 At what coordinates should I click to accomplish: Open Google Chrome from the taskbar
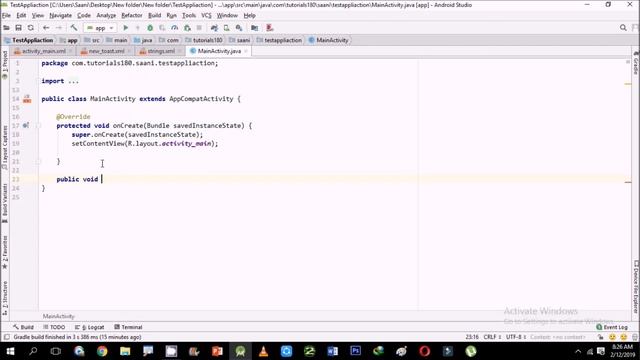pos(102,351)
